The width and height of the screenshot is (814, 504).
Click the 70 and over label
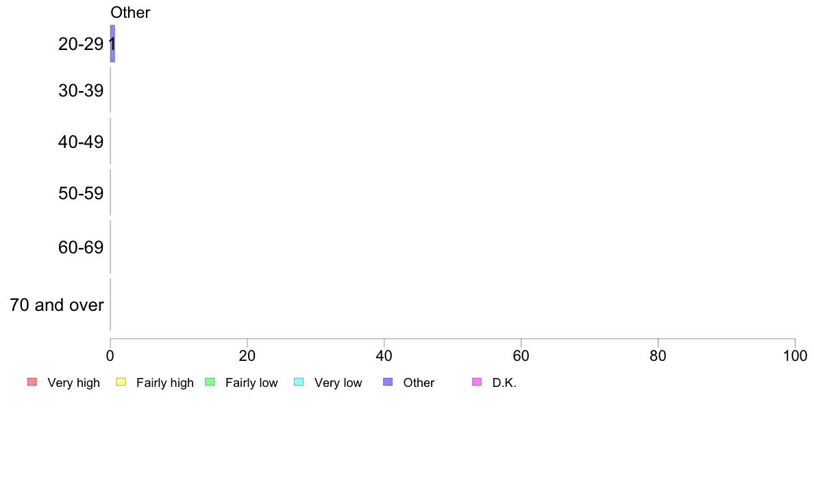click(x=57, y=305)
